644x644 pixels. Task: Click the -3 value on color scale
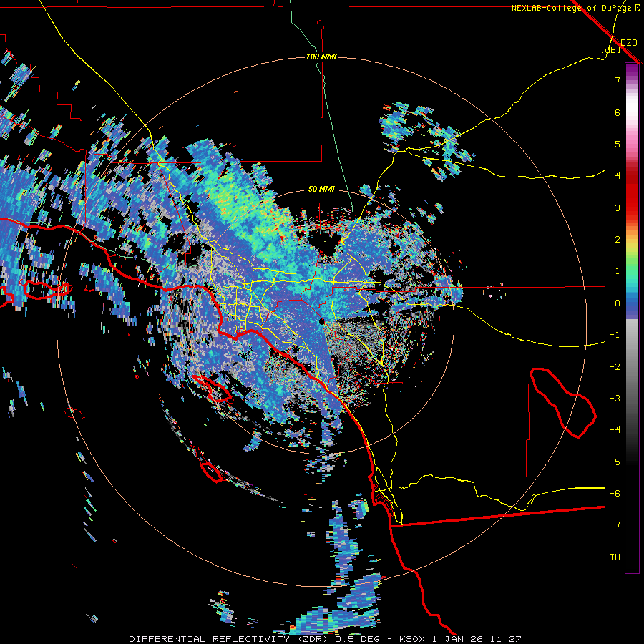tap(615, 398)
